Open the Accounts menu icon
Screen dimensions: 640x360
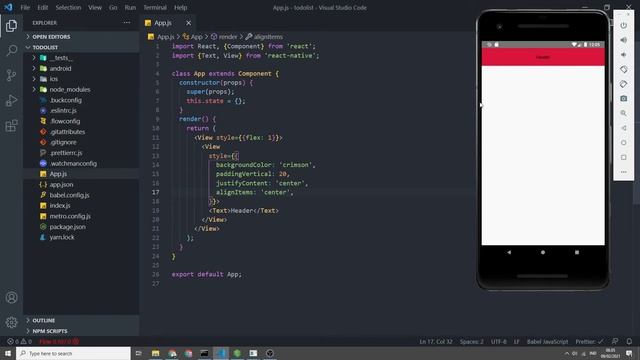coord(11,298)
